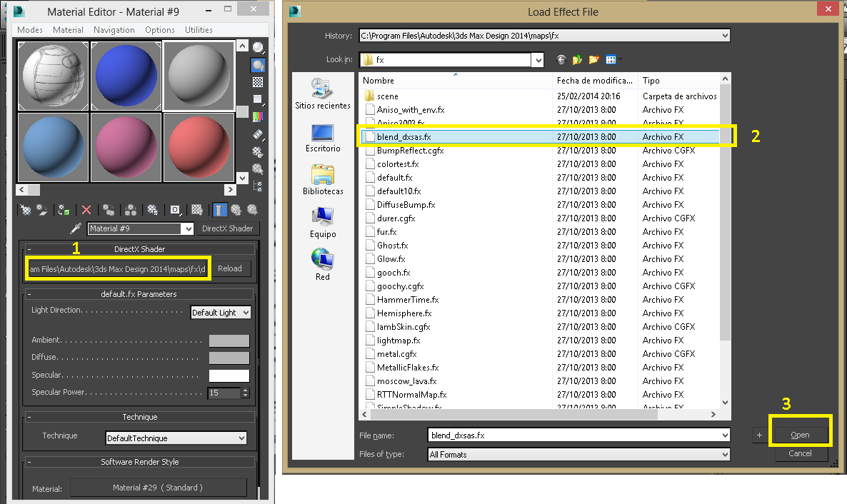Image resolution: width=847 pixels, height=504 pixels.
Task: Click the Material #29 (Standard) button
Action: coord(159,488)
